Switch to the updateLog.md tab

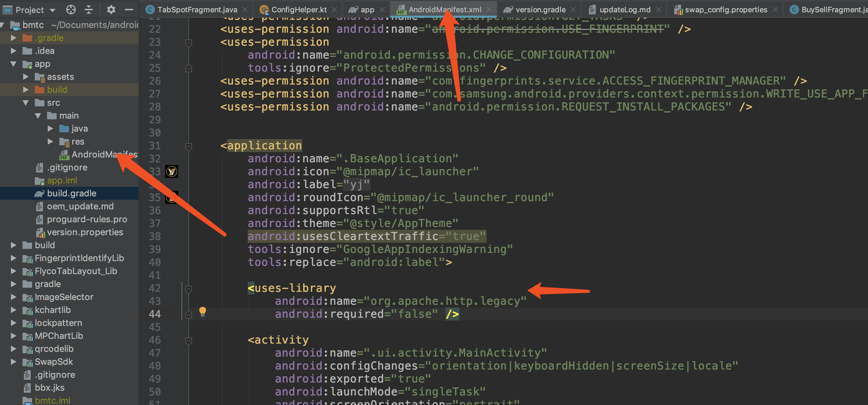[x=624, y=10]
